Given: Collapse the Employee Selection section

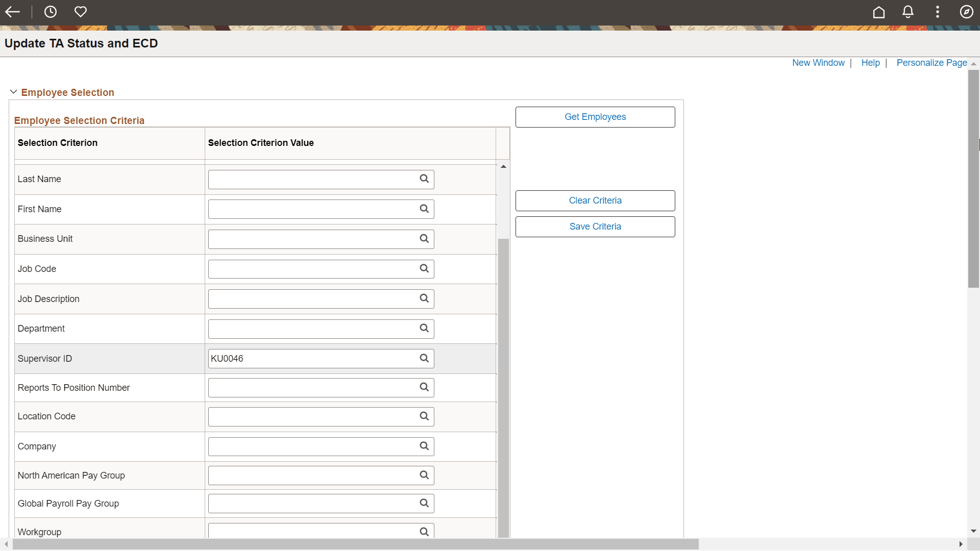Looking at the screenshot, I should [x=13, y=92].
